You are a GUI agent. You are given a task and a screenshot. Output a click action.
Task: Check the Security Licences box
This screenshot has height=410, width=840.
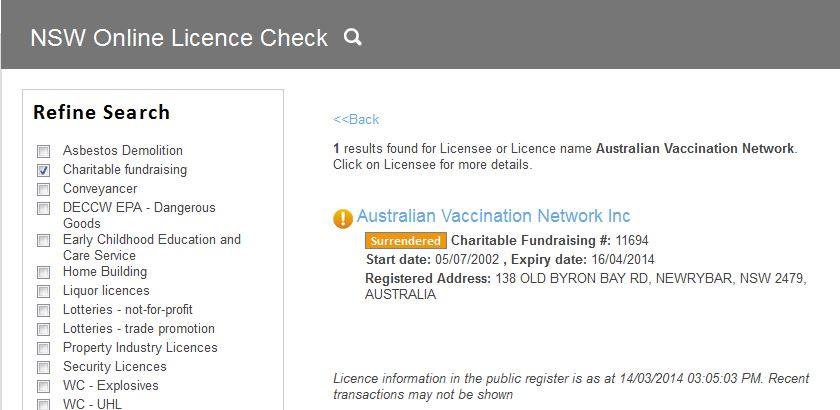[43, 367]
